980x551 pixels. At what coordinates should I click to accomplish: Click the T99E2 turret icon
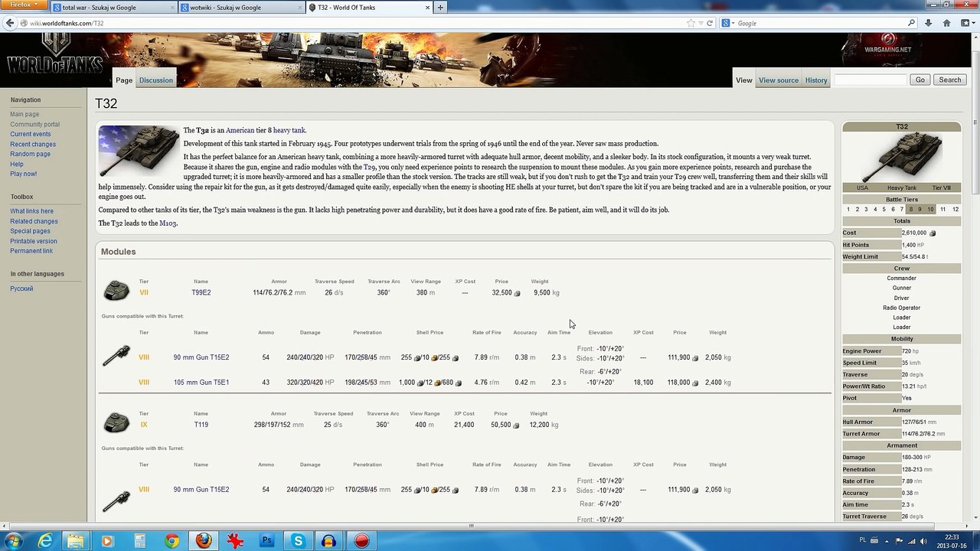point(116,291)
